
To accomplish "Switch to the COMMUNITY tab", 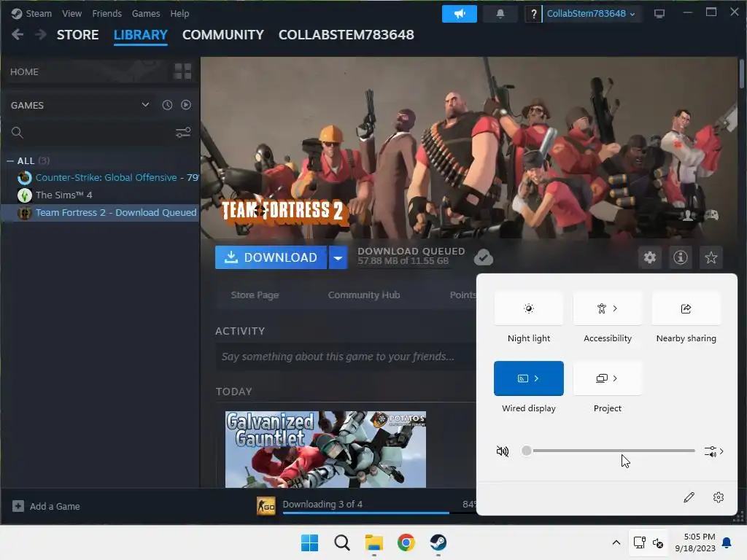I will [223, 35].
